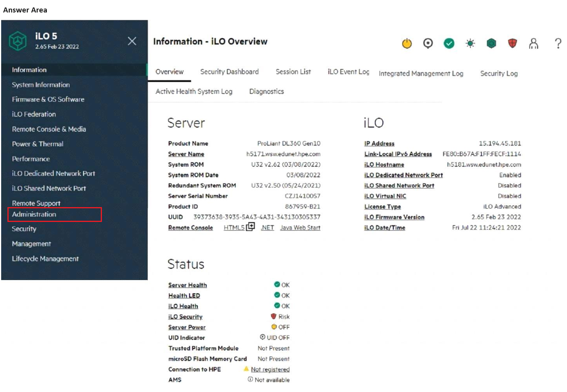Open Remote Console & Media
Screen dimensions: 567x392
(49, 129)
